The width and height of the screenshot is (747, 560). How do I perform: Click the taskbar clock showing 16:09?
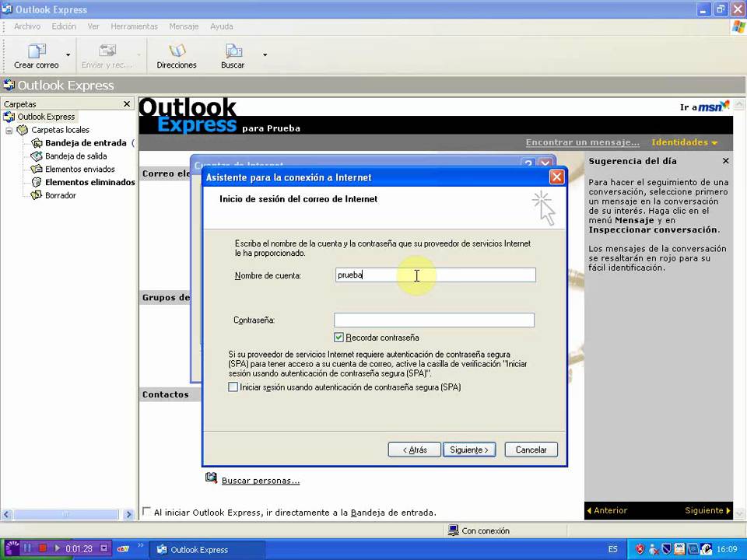click(727, 549)
